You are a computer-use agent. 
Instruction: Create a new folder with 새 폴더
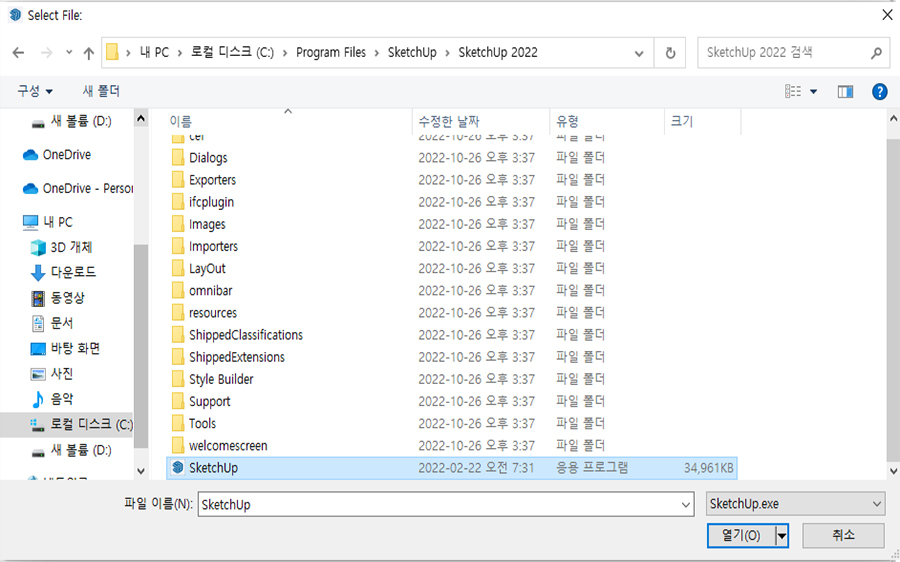(101, 91)
